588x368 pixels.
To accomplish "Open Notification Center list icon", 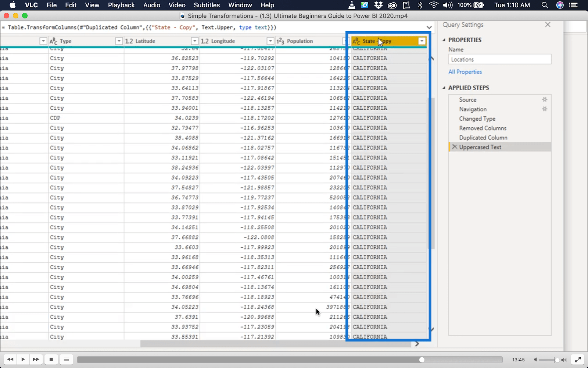I will [573, 5].
